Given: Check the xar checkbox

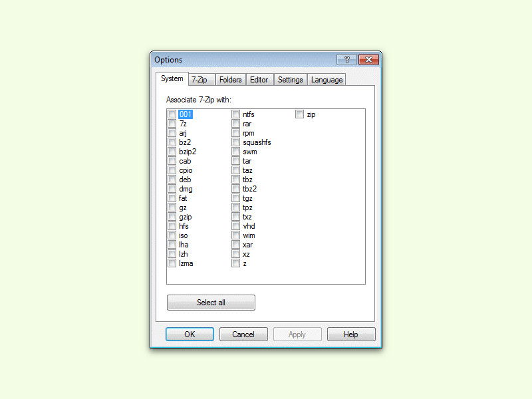Looking at the screenshot, I should [x=236, y=245].
